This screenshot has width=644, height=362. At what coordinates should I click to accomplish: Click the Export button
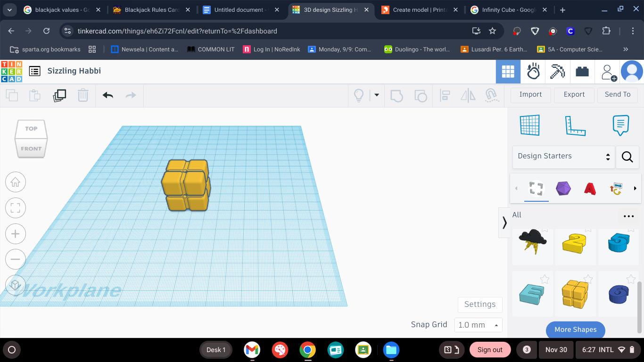574,95
